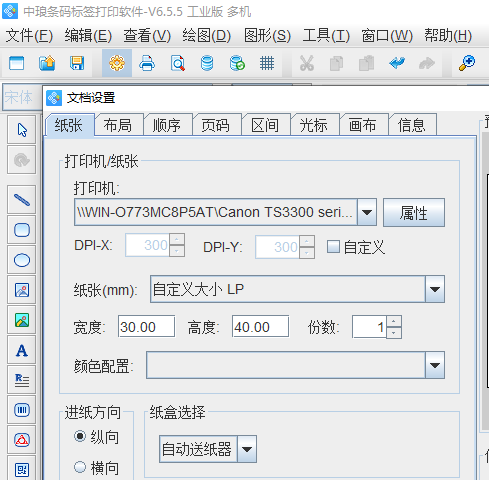Click the DPI-Y spinner arrows
The height and width of the screenshot is (480, 489).
(307, 247)
